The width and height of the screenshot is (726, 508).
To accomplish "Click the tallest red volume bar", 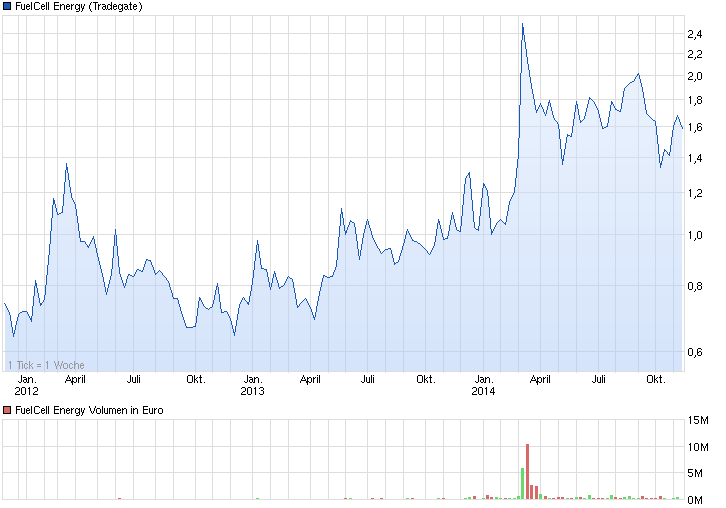I will point(527,471).
